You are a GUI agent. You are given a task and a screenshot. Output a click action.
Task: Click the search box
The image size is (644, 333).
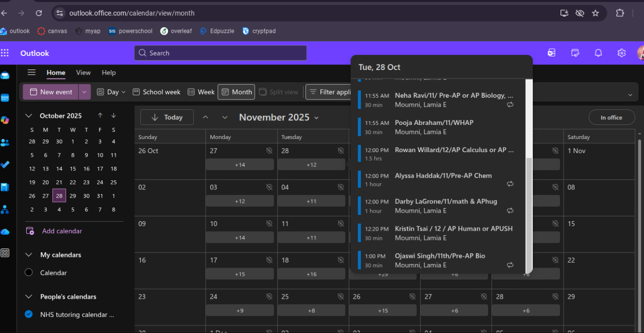point(220,53)
